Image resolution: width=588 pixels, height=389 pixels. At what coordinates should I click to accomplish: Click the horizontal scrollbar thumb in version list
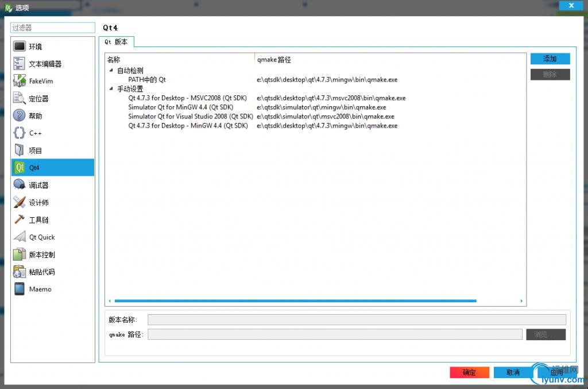pyautogui.click(x=296, y=301)
